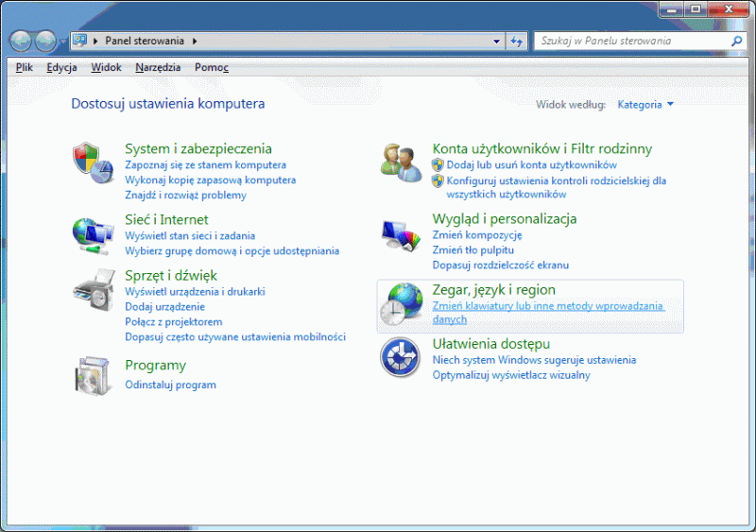Screen dimensions: 756x532
Task: Click Dodaj lub usuń konta użytkowników
Action: (x=531, y=165)
